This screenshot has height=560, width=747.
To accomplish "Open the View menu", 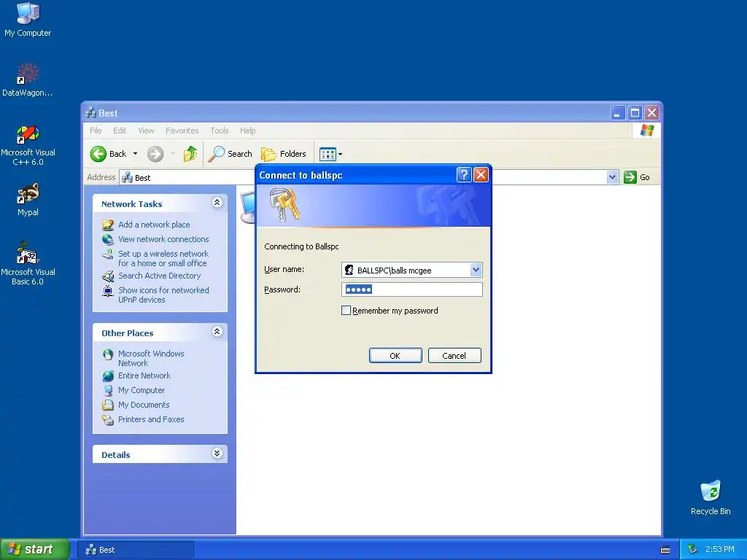I will point(146,131).
